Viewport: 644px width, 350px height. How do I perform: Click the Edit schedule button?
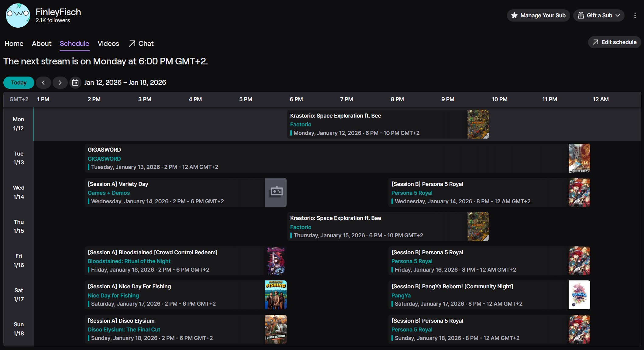(615, 42)
